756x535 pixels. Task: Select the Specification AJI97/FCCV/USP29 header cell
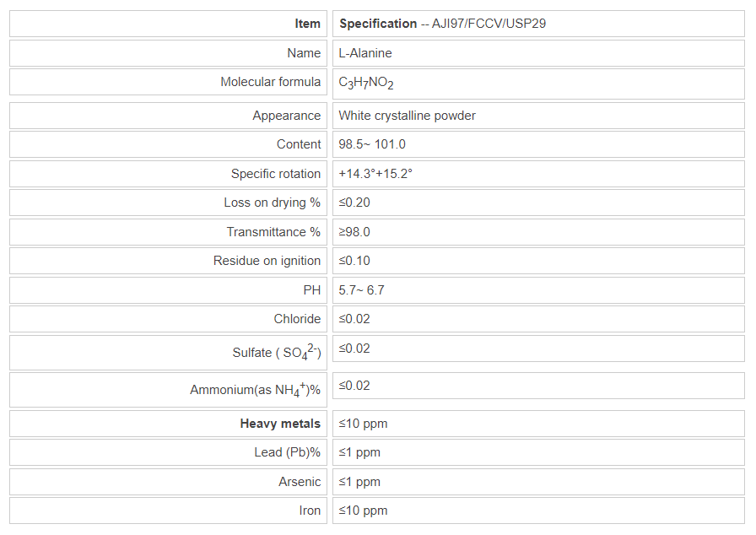pos(442,24)
